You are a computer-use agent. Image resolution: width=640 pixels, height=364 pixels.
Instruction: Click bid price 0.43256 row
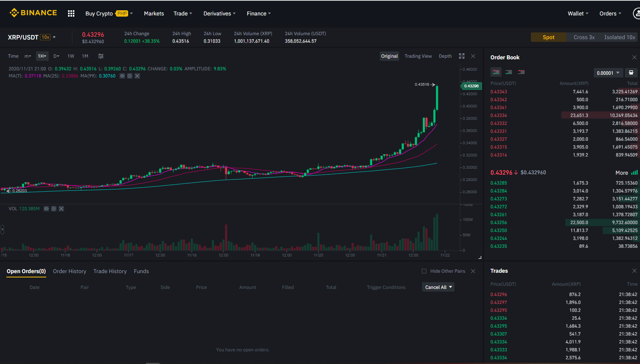coord(564,223)
